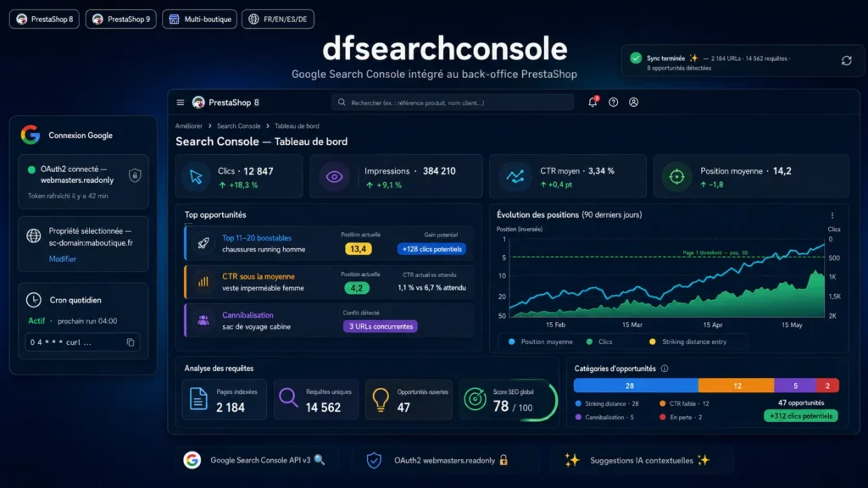The height and width of the screenshot is (488, 868).
Task: Click the 13,4 position badge
Action: [359, 249]
